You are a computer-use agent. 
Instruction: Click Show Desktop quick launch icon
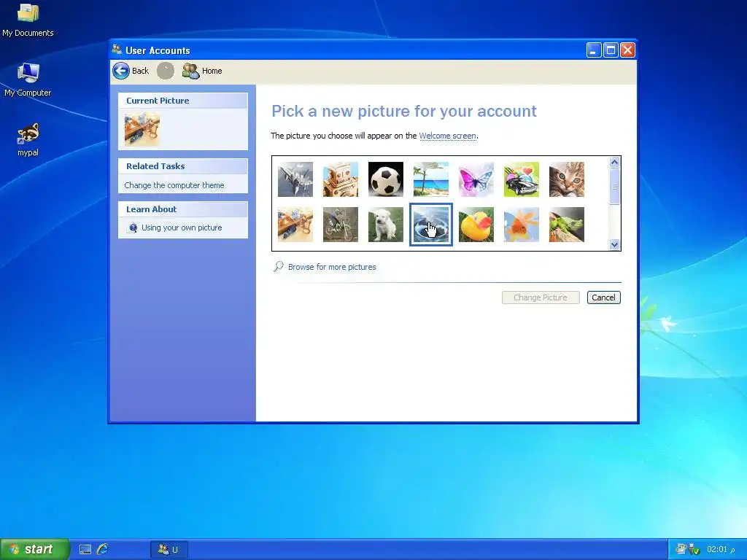tap(85, 550)
